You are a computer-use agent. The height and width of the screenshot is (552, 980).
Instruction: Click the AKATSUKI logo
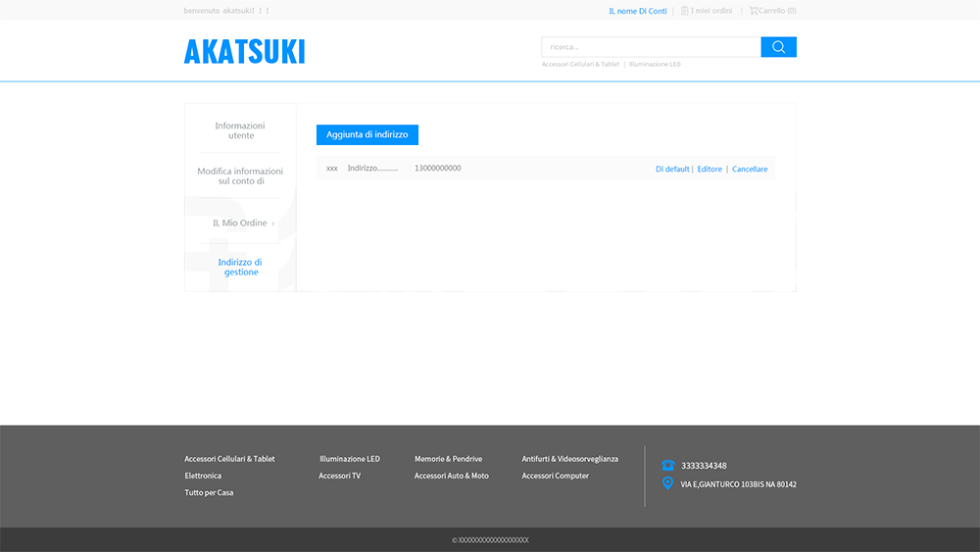(244, 51)
